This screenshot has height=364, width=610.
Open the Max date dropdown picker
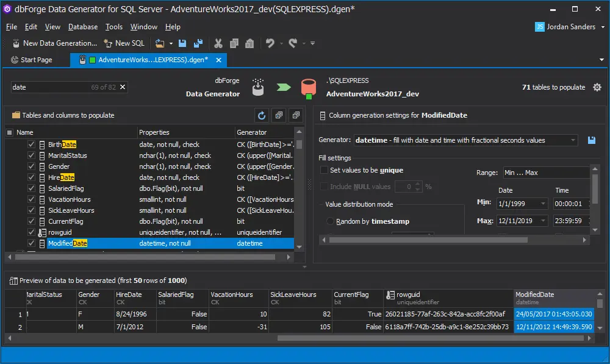542,221
